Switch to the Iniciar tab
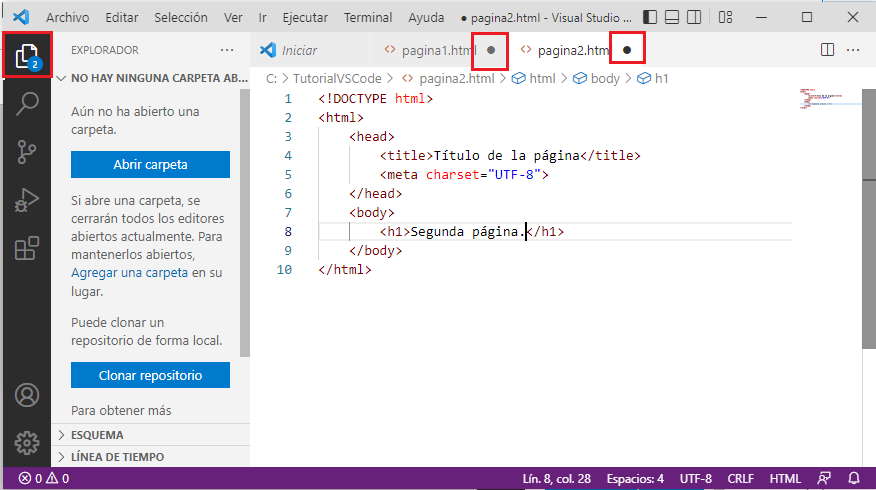Image resolution: width=876 pixels, height=490 pixels. (299, 50)
